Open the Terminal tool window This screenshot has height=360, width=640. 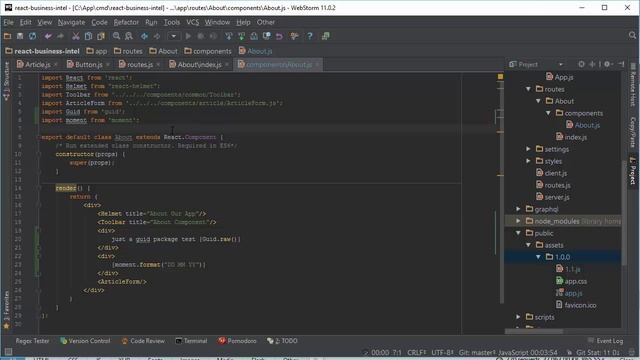(x=191, y=341)
